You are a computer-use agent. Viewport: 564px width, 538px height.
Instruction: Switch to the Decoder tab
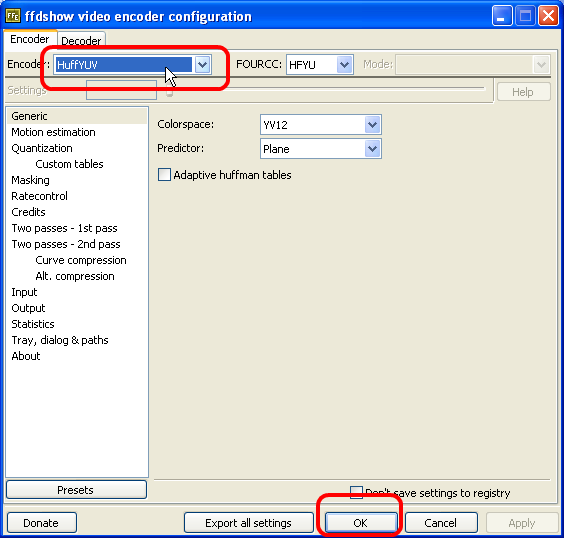[x=81, y=41]
